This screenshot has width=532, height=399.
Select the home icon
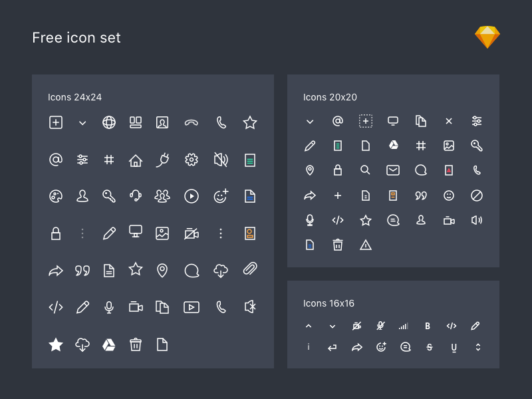(x=136, y=160)
